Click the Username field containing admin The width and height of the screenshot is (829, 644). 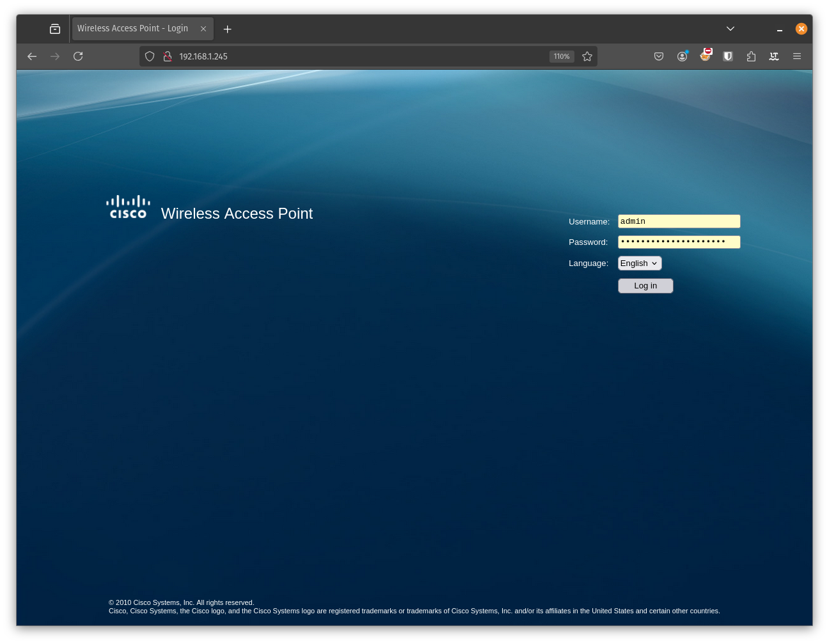[679, 221]
